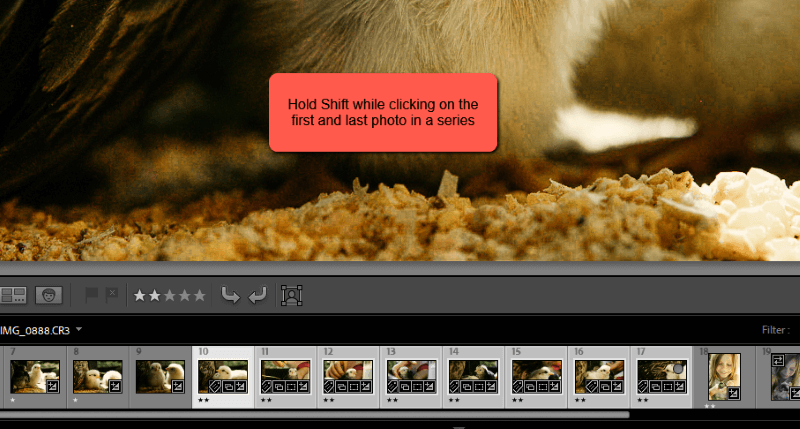Click keyword tag badge on photo 16
This screenshot has width=800, height=429.
(592, 387)
